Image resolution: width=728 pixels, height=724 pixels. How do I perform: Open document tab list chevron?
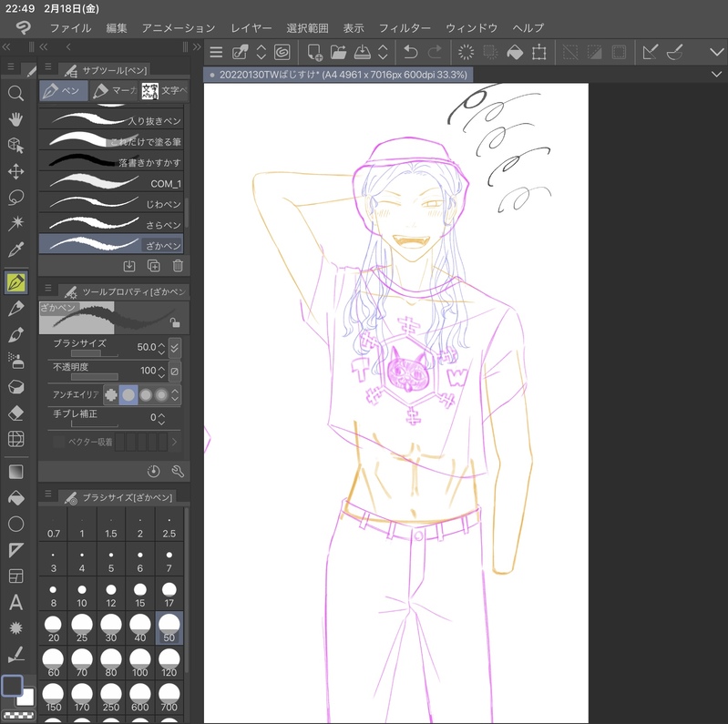[x=716, y=75]
